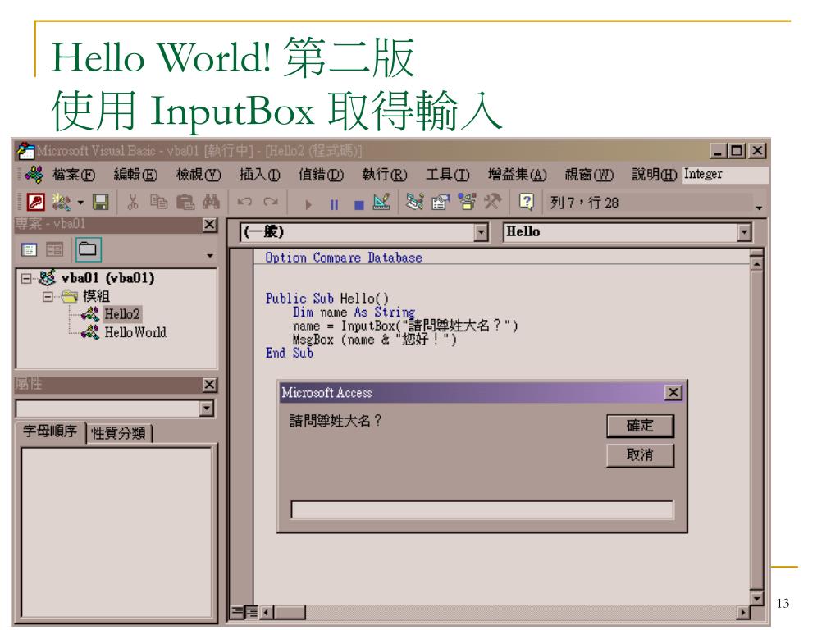Close the Microsoft Access input dialog
This screenshot has width=840, height=630.
pyautogui.click(x=673, y=393)
